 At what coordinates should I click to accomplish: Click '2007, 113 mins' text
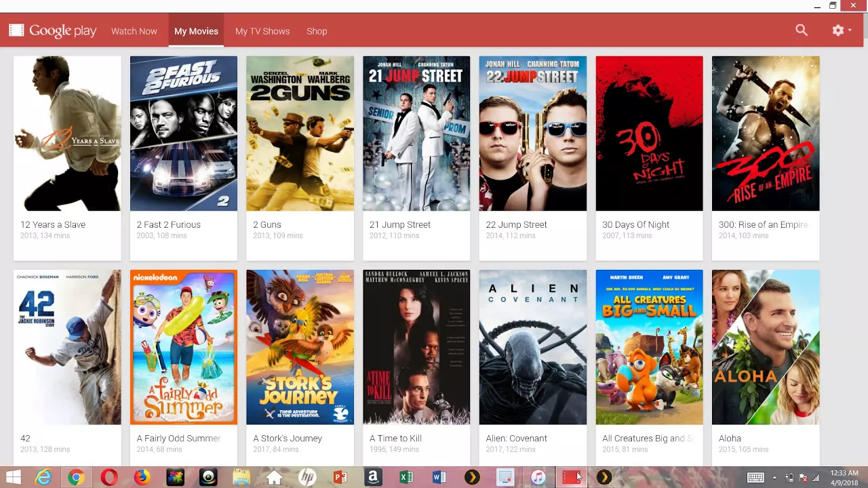pyautogui.click(x=627, y=236)
